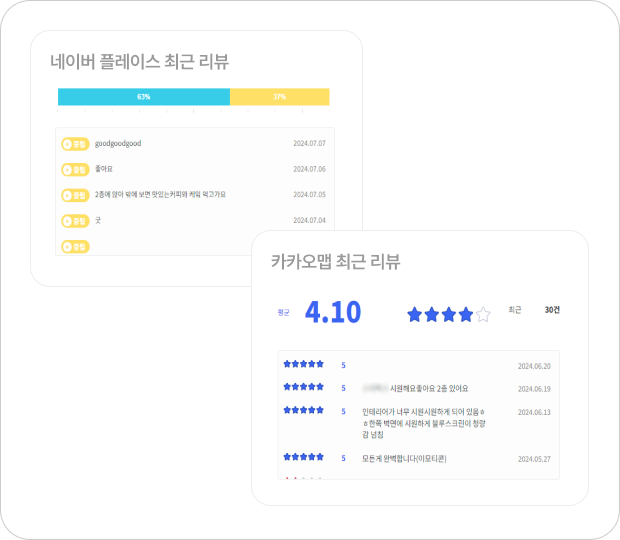Click the five stars on the 2024.06.20 review
The image size is (620, 540).
(x=303, y=364)
